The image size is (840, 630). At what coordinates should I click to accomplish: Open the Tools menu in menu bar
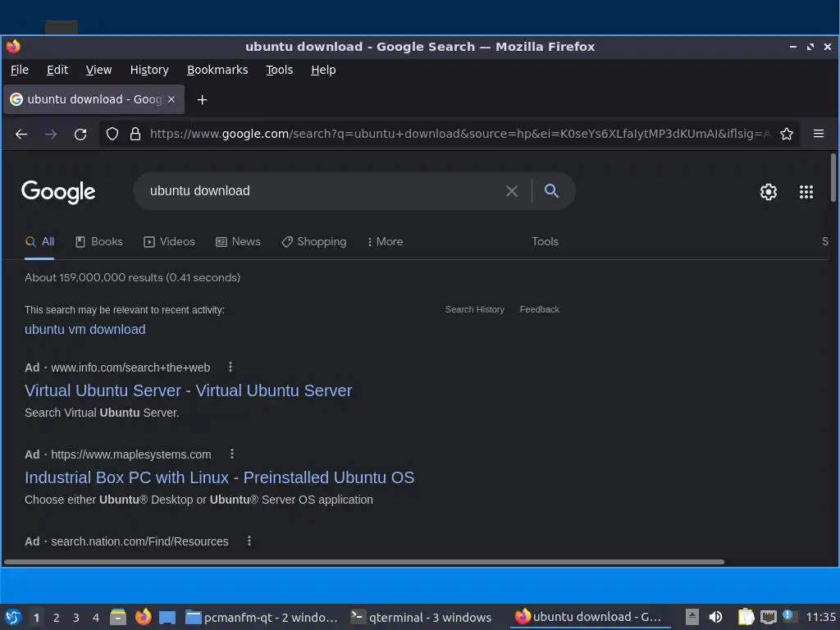(279, 70)
